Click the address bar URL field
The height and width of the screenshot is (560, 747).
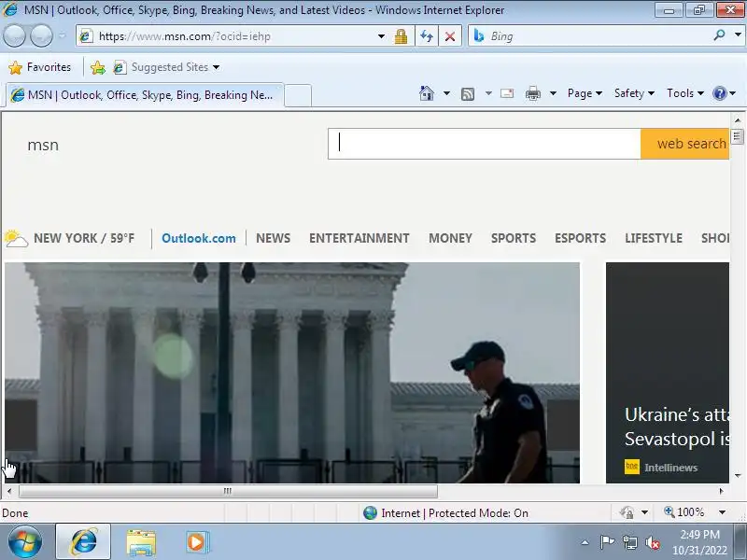tap(230, 36)
